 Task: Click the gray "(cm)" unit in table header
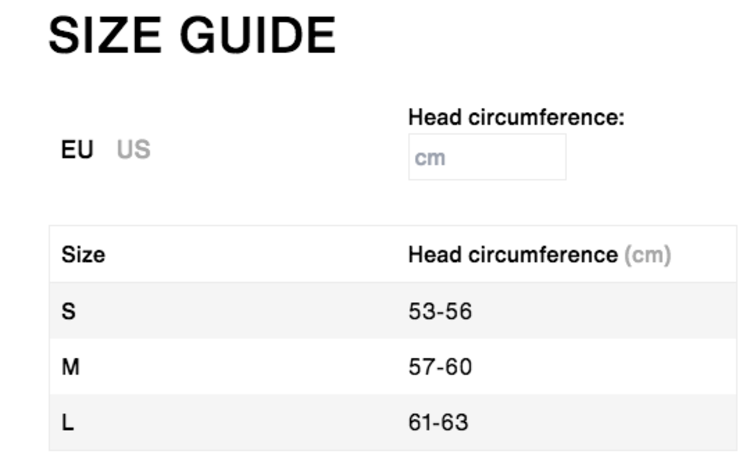[647, 255]
